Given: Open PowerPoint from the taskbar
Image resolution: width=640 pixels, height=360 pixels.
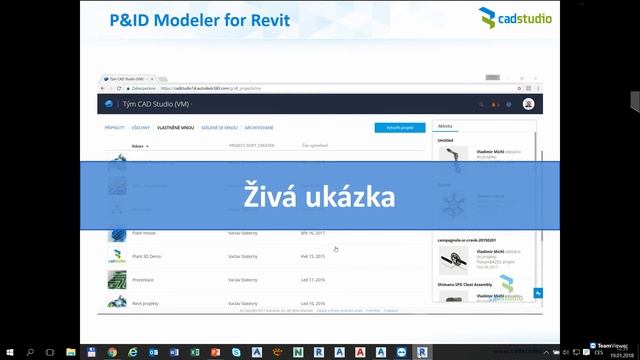Looking at the screenshot, I should click(x=216, y=352).
